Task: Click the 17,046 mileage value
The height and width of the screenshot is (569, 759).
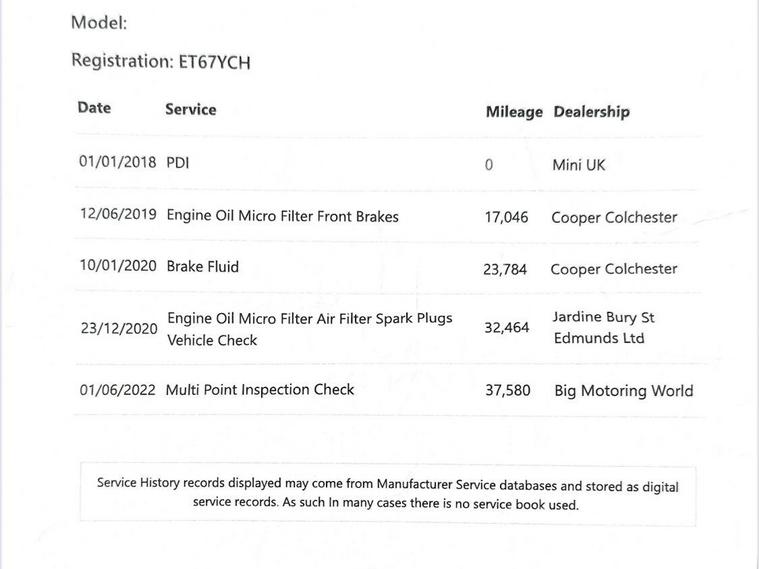Action: point(506,217)
